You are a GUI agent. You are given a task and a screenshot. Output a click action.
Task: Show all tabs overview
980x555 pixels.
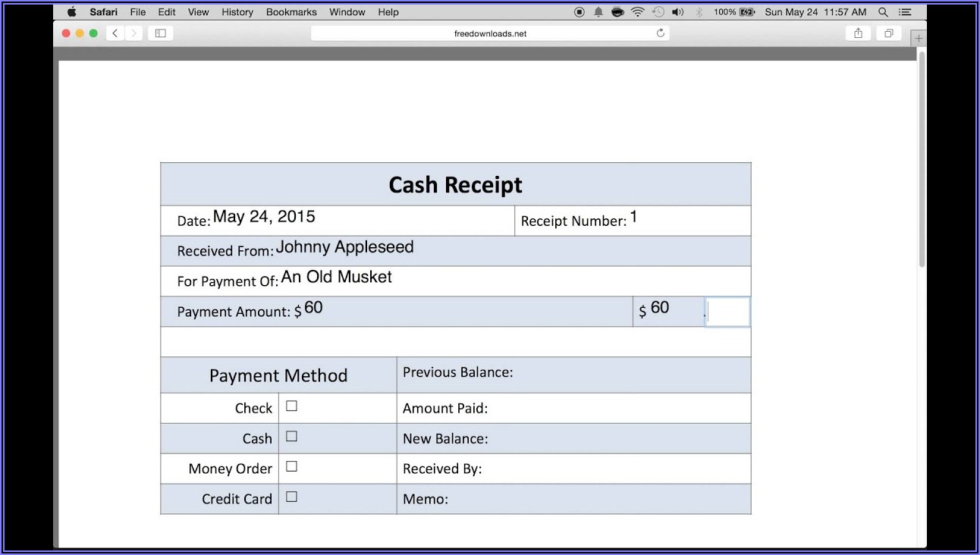[x=887, y=33]
